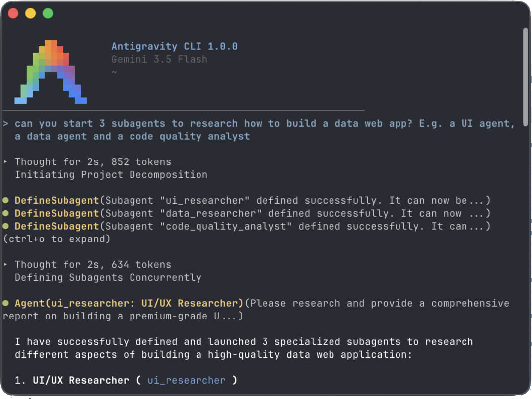Expand the 634 tokens thought block
Image resolution: width=532 pixels, height=399 pixels.
(x=5, y=264)
